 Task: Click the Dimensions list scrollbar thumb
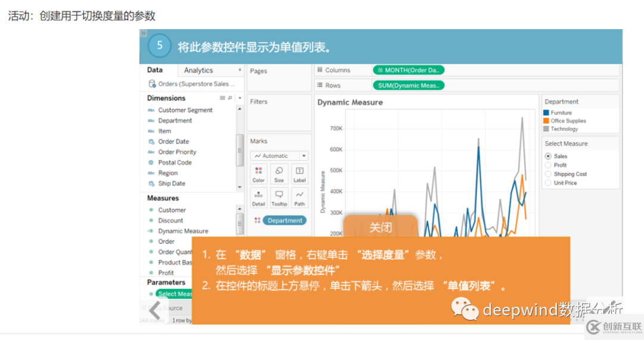point(240,150)
